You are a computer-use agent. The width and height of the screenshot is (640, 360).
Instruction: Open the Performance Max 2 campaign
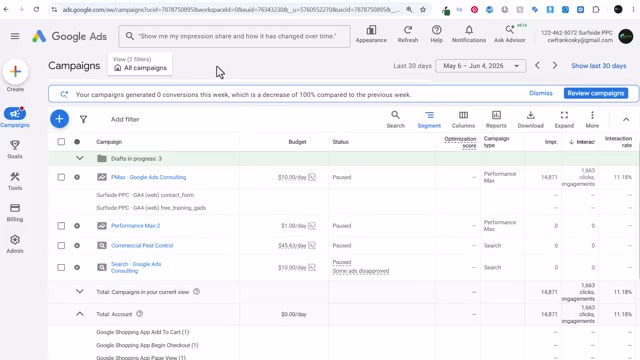click(x=136, y=226)
